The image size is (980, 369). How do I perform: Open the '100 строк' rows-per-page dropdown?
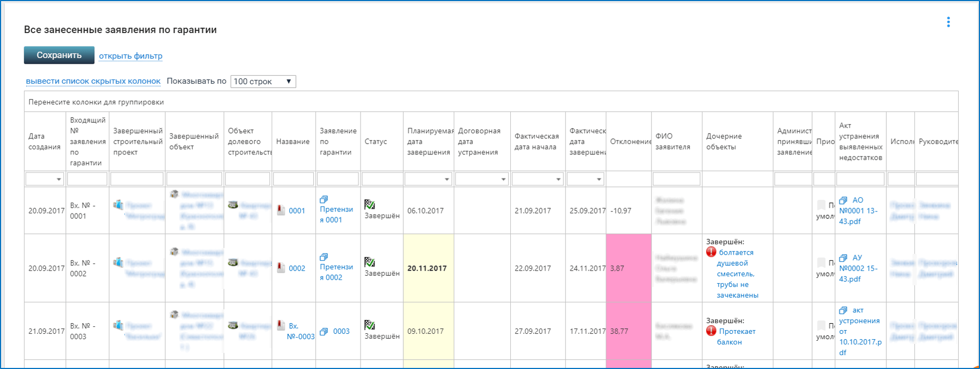(263, 81)
